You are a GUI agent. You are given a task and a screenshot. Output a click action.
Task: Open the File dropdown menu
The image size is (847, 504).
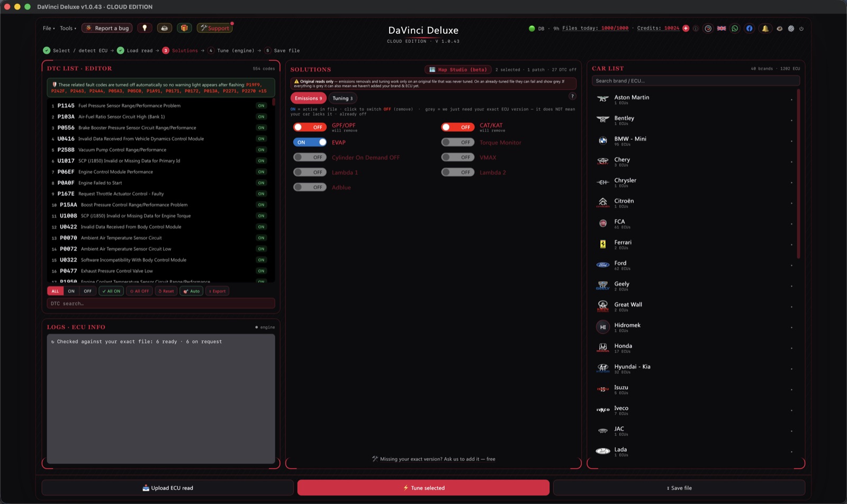[49, 28]
